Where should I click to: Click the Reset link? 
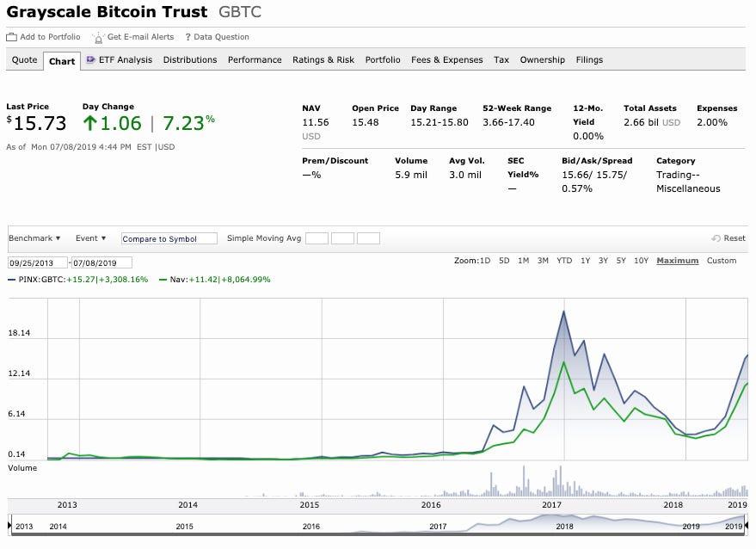pyautogui.click(x=734, y=238)
